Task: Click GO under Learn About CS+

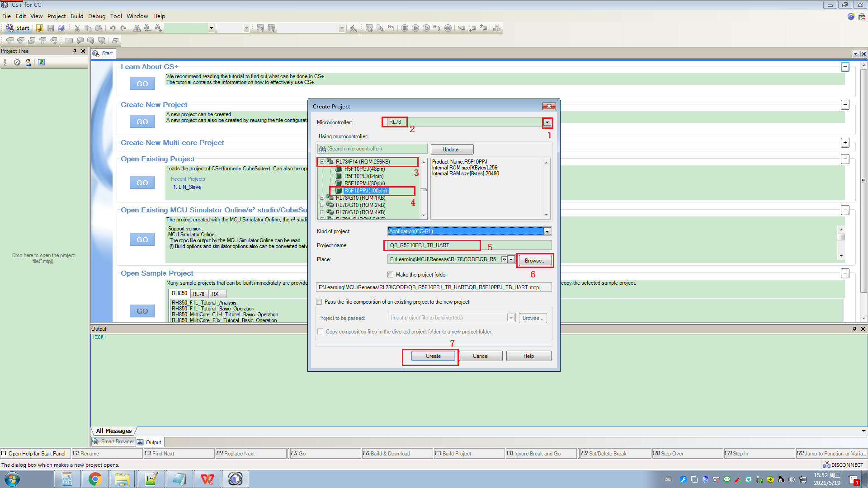Action: [x=142, y=84]
